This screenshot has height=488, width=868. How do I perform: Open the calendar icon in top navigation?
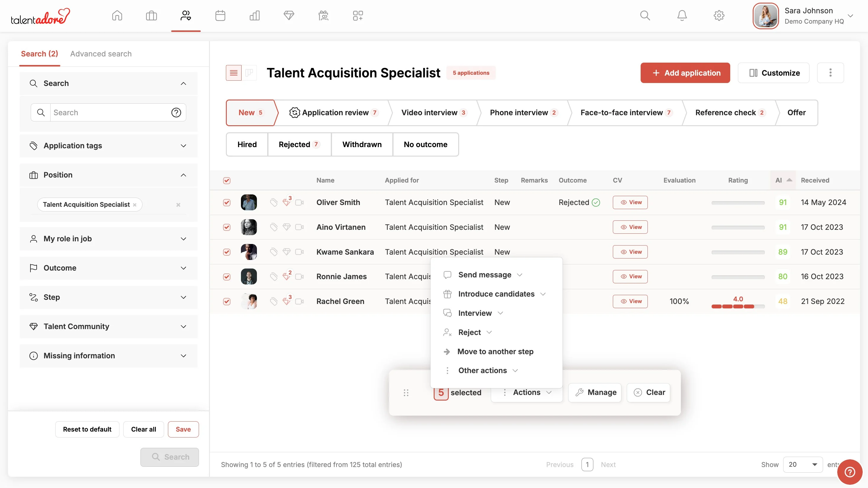pyautogui.click(x=220, y=15)
